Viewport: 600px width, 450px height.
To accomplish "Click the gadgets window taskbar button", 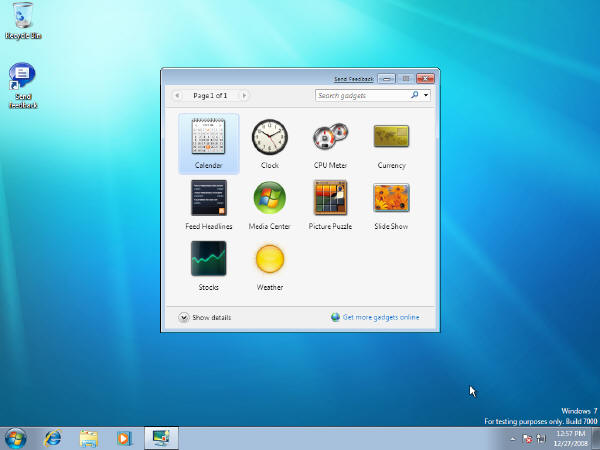I will (161, 438).
